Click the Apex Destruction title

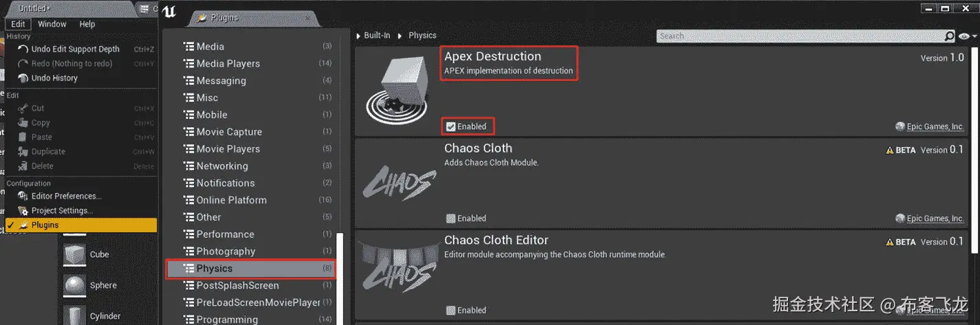(492, 56)
